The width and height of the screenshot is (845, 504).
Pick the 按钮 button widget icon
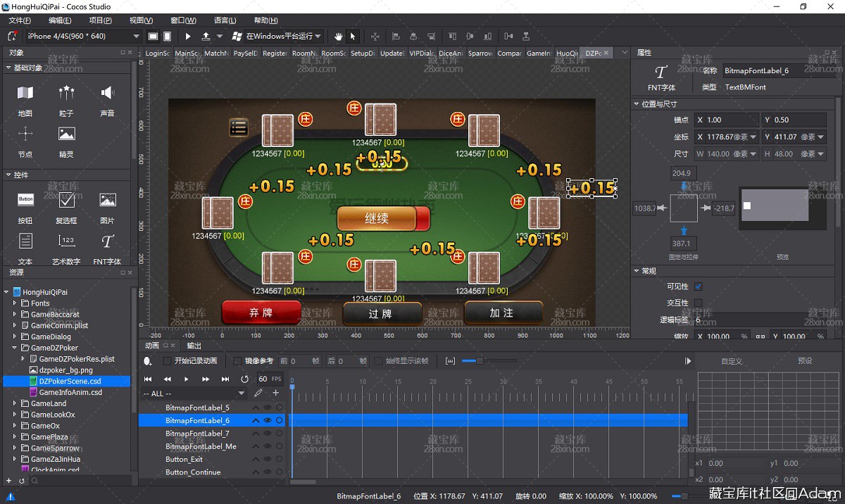pos(25,200)
